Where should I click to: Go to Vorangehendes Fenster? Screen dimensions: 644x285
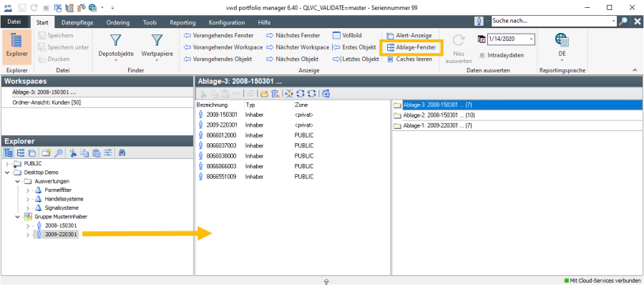pyautogui.click(x=218, y=35)
